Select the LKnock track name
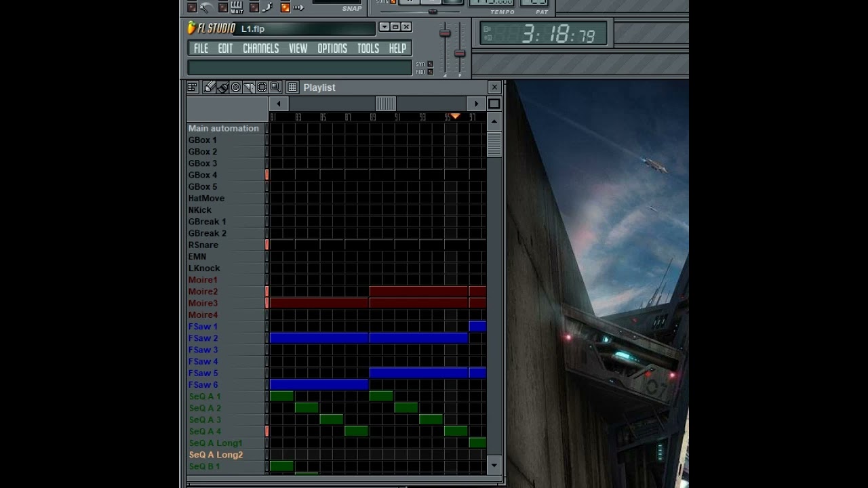This screenshot has height=488, width=868. tap(204, 268)
